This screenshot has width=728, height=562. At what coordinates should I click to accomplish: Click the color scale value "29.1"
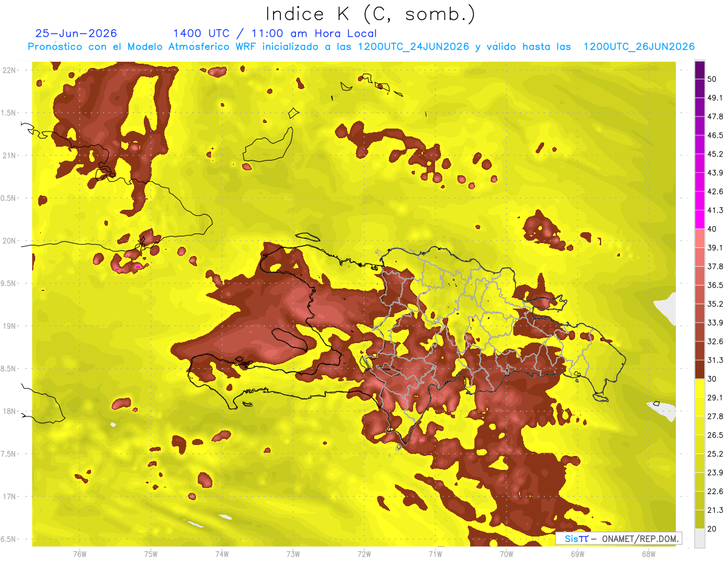(x=715, y=398)
